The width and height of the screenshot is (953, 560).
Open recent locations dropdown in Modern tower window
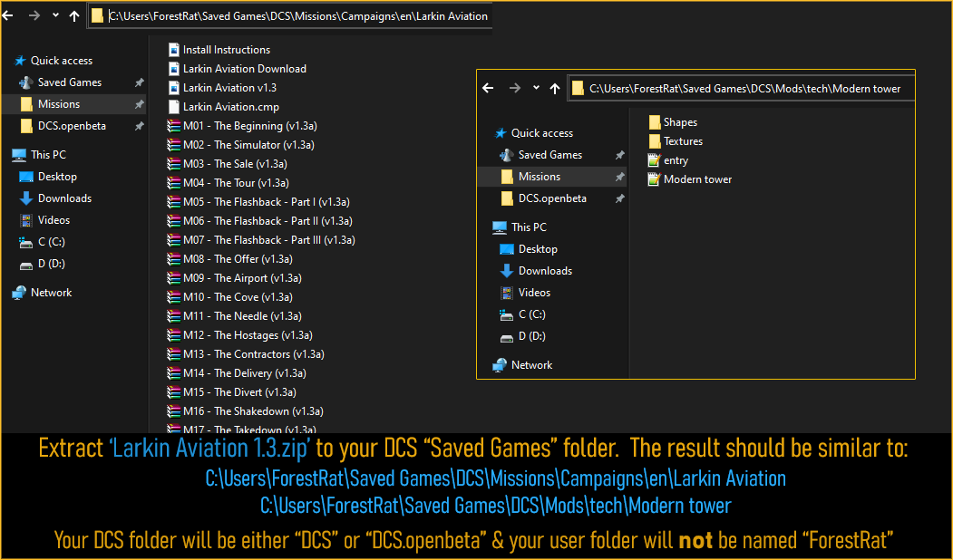[536, 88]
